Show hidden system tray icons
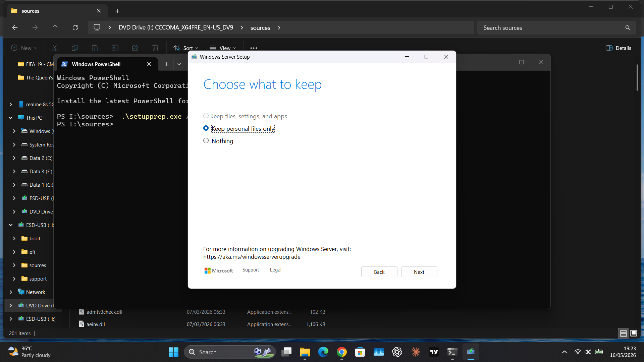The width and height of the screenshot is (644, 362). (565, 352)
